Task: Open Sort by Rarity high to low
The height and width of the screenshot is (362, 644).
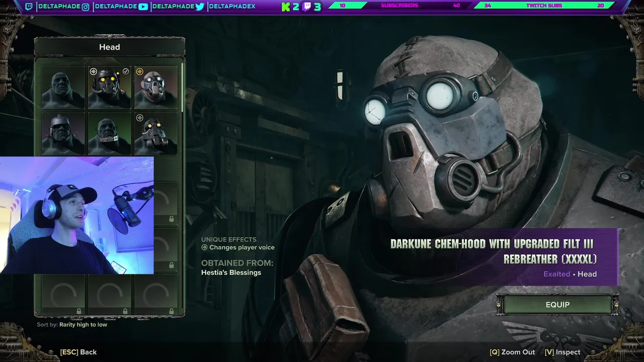Action: click(x=72, y=325)
